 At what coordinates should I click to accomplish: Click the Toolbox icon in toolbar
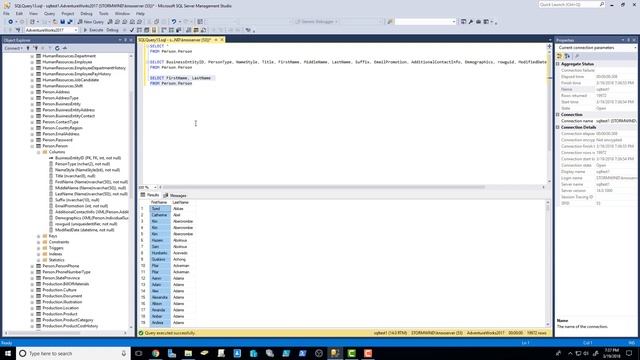pos(479,22)
